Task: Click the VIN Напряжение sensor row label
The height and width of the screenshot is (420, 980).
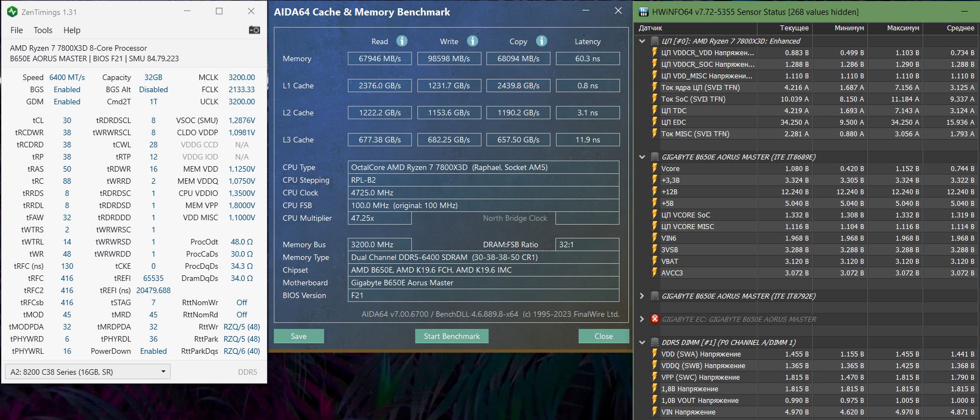Action: (x=688, y=412)
